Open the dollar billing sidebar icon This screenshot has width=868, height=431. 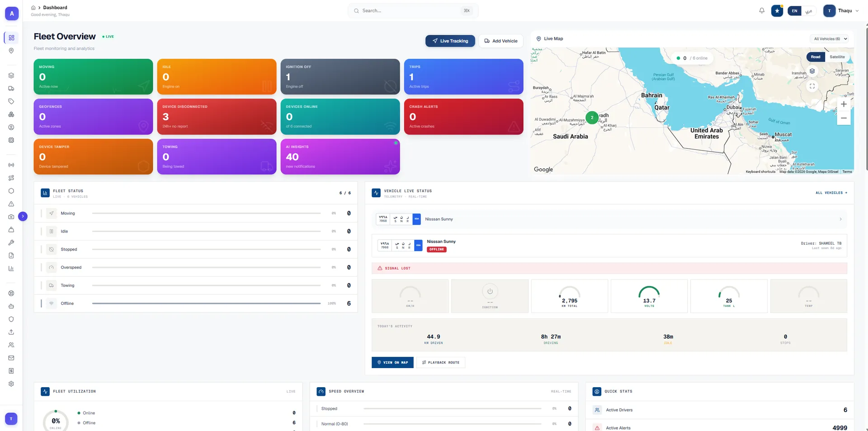tap(11, 371)
